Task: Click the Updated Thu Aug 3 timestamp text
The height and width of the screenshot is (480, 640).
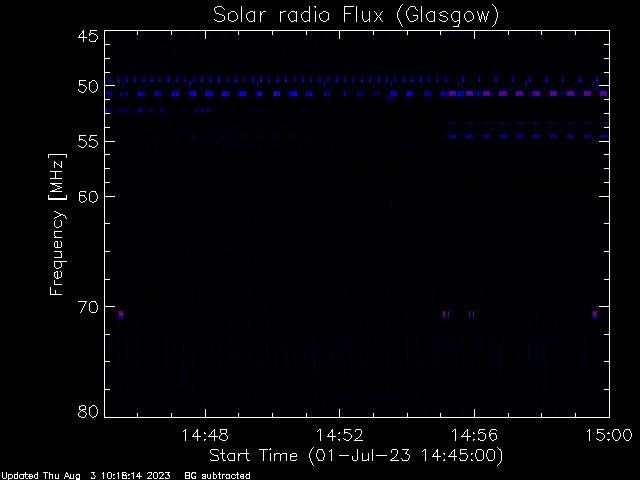Action: click(x=86, y=476)
